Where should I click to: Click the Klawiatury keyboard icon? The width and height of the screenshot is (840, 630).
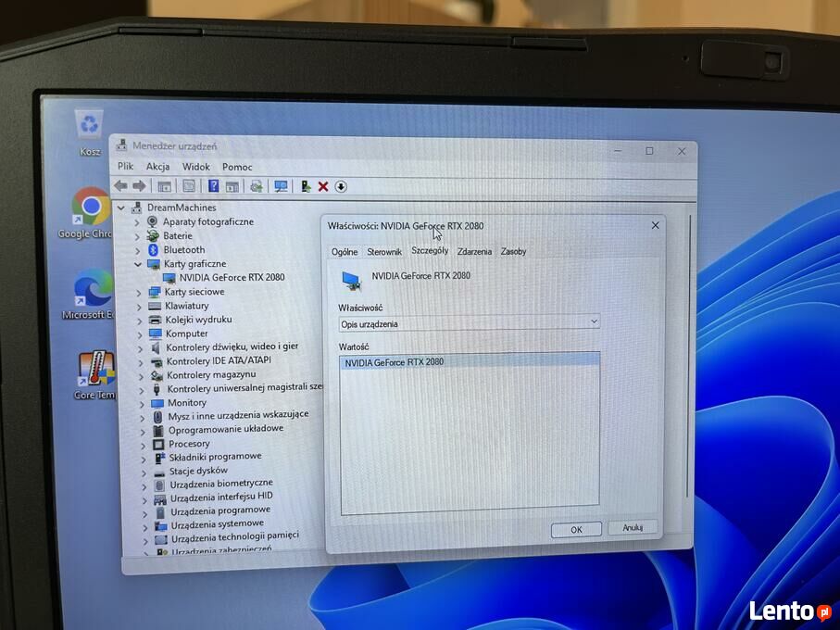click(155, 306)
